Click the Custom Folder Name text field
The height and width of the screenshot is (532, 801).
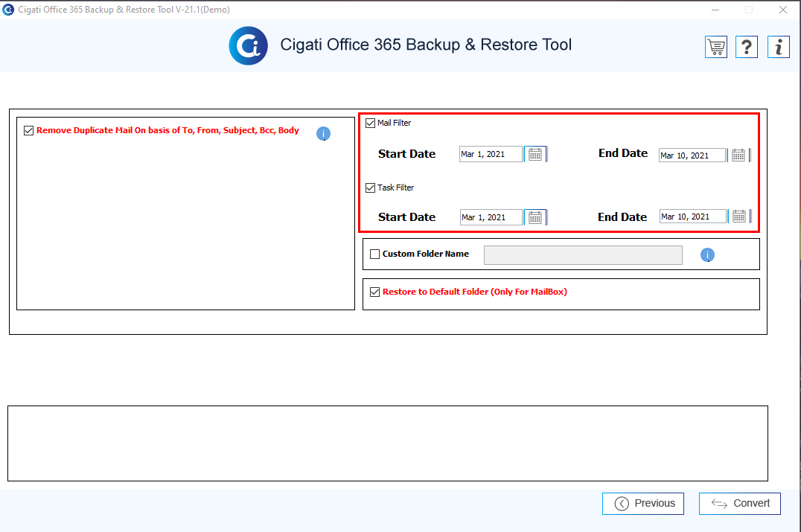[583, 255]
